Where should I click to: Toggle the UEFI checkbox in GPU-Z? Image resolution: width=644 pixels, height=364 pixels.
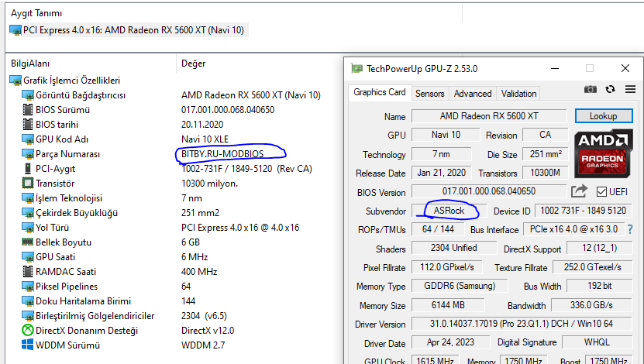(601, 191)
